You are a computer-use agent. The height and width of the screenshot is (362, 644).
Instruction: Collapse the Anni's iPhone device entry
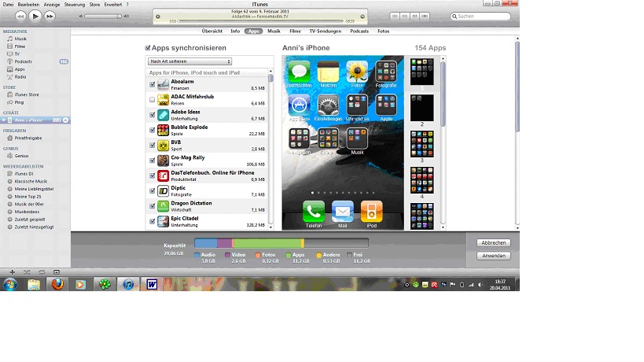pyautogui.click(x=3, y=120)
